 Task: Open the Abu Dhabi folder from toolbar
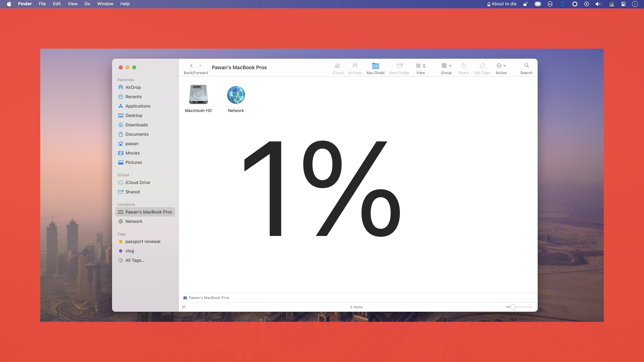tap(375, 68)
